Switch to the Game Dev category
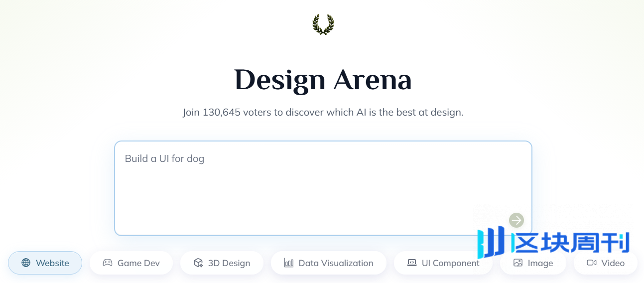This screenshot has width=644, height=283. pyautogui.click(x=131, y=263)
